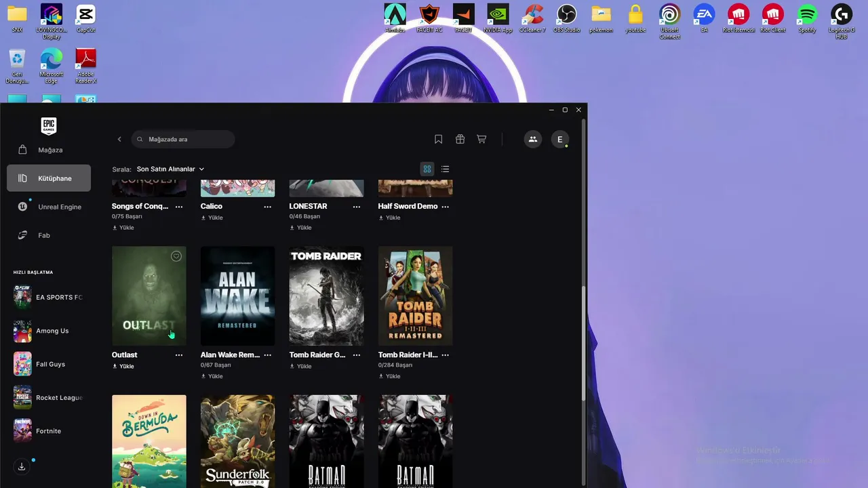
Task: Focus the Mağazada ara search field
Action: tap(183, 139)
